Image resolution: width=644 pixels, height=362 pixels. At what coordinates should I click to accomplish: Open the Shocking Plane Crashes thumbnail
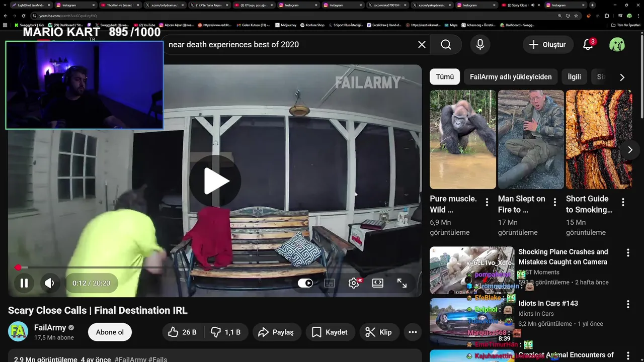pyautogui.click(x=472, y=270)
